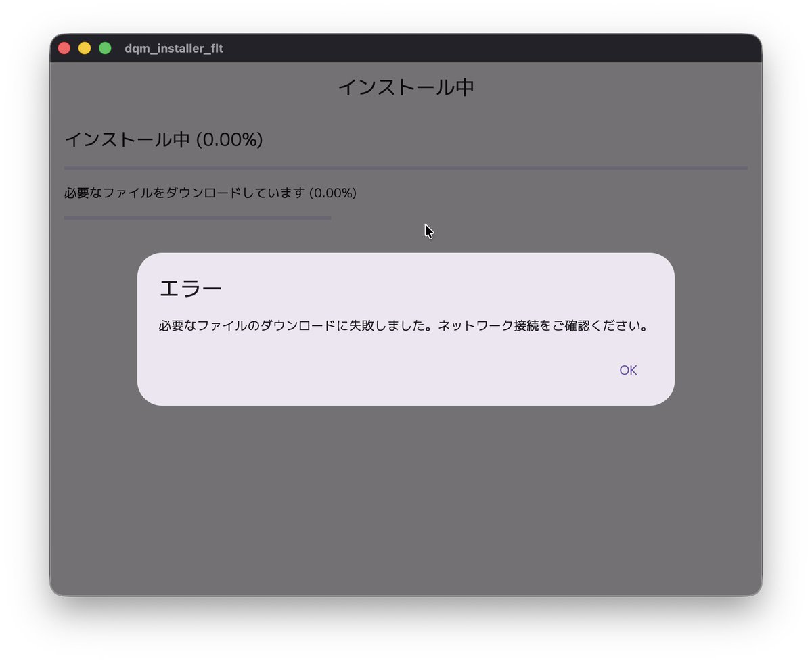Click the file download progress bar
The image size is (812, 662).
(x=197, y=218)
